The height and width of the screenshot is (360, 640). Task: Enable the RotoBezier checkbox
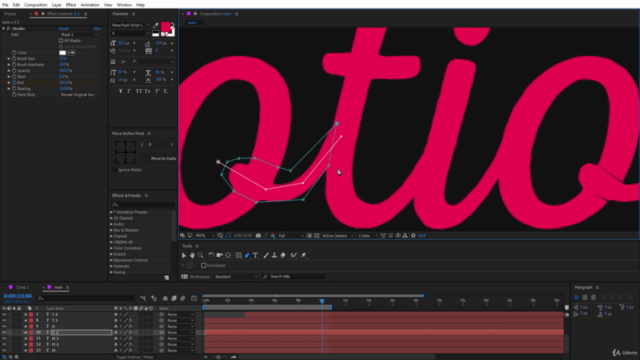pyautogui.click(x=203, y=266)
